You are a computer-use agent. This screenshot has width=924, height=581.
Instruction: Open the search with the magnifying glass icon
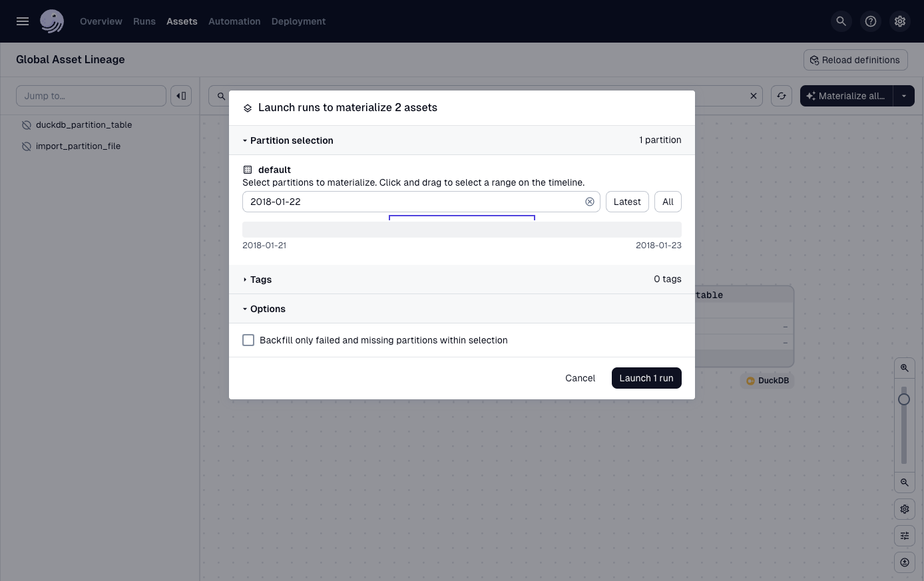tap(841, 21)
